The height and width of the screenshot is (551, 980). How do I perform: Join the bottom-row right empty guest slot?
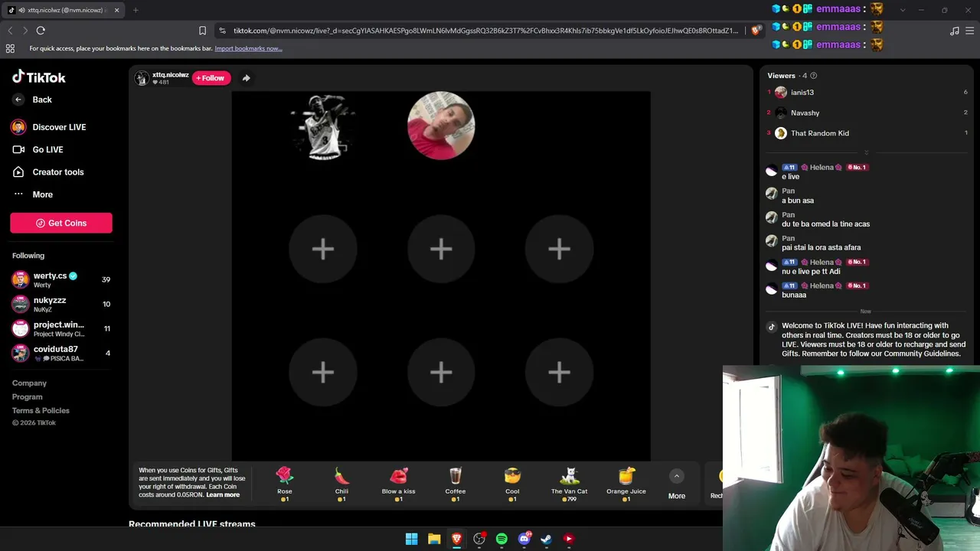559,373
